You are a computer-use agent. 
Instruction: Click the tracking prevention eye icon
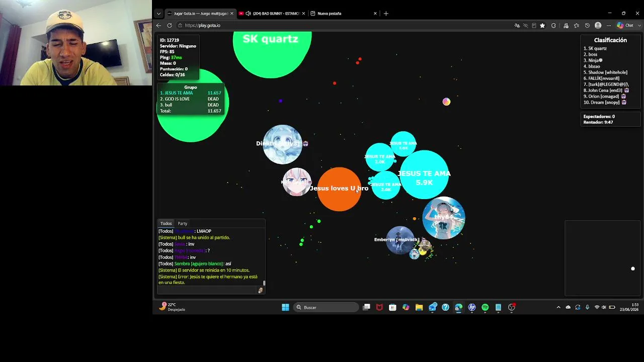click(x=526, y=25)
